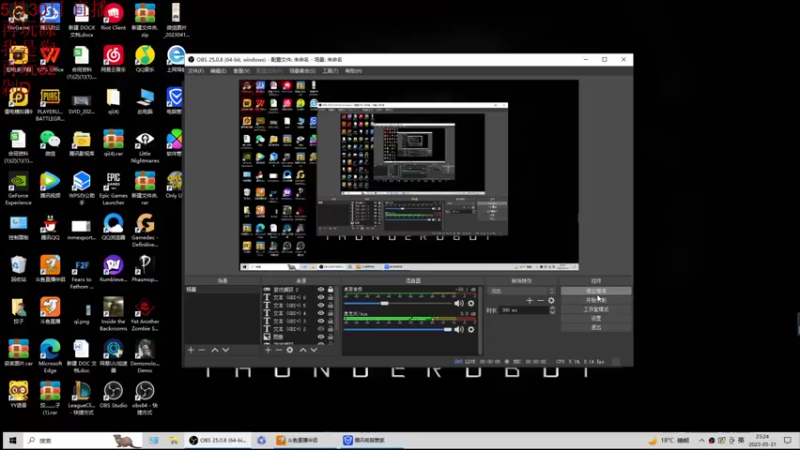This screenshot has width=800, height=450.
Task: Open the GeForce Experience desktop icon
Action: [x=18, y=189]
